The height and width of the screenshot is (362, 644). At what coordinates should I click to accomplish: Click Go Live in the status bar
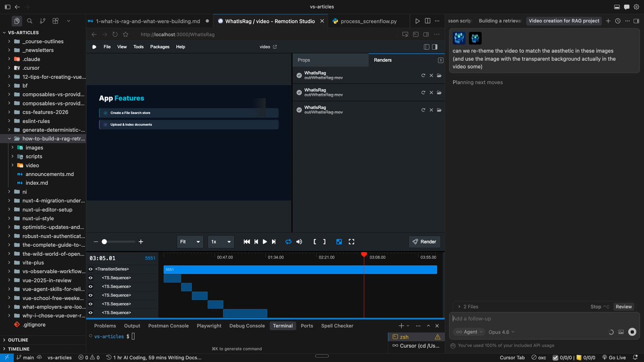point(613,357)
